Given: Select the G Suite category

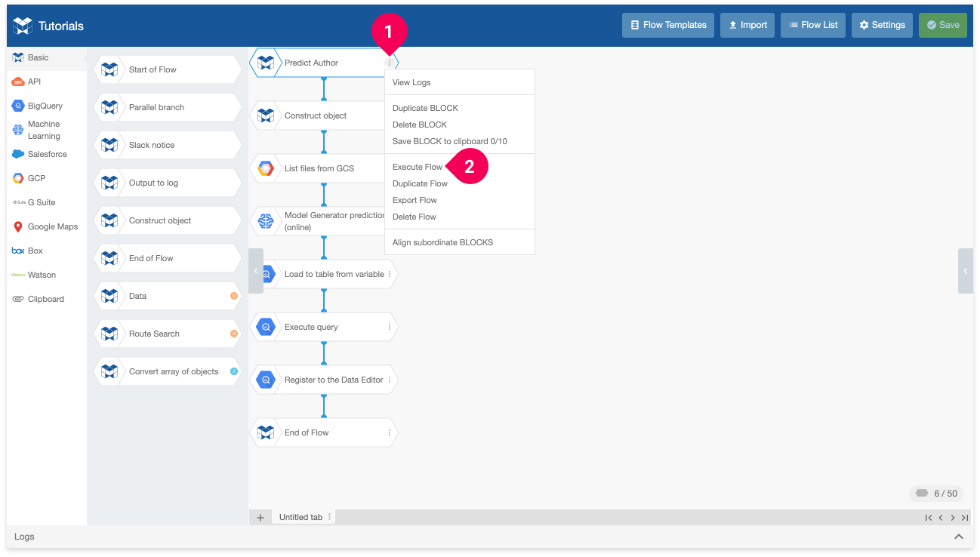Looking at the screenshot, I should (x=47, y=202).
